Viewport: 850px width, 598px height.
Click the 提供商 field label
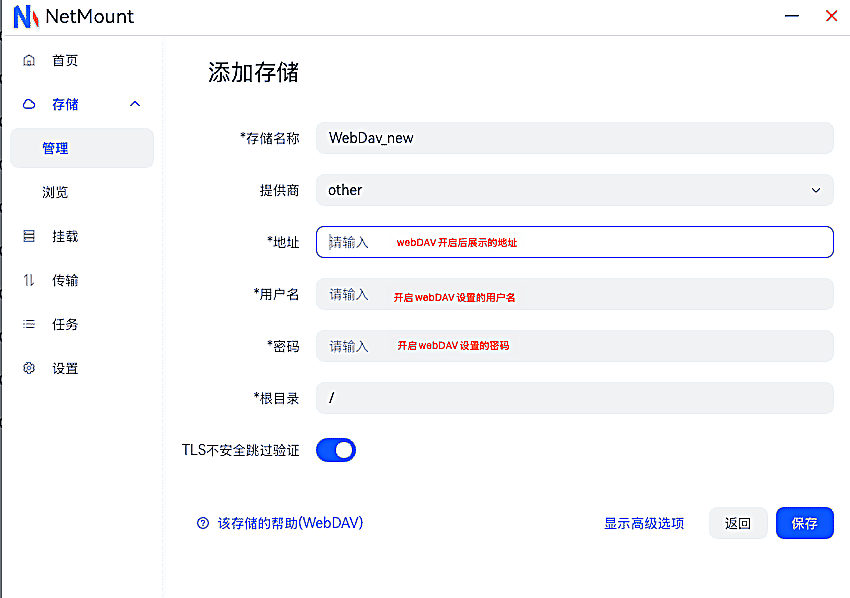coord(279,190)
